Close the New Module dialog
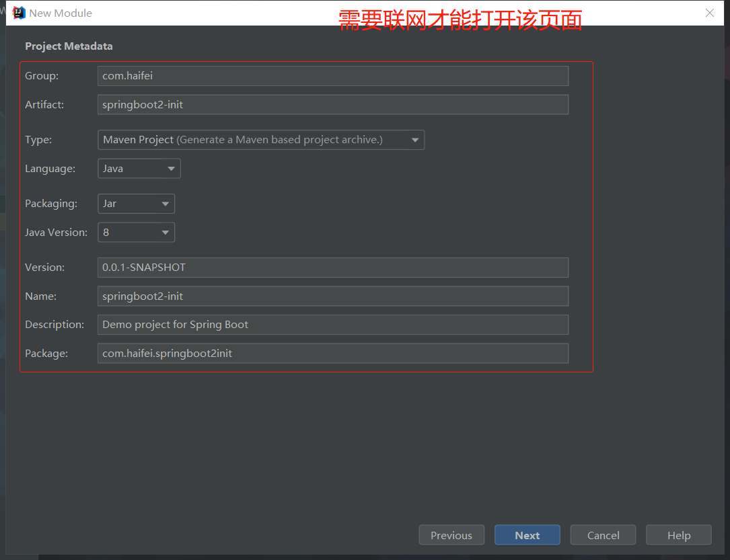730x560 pixels. point(710,13)
